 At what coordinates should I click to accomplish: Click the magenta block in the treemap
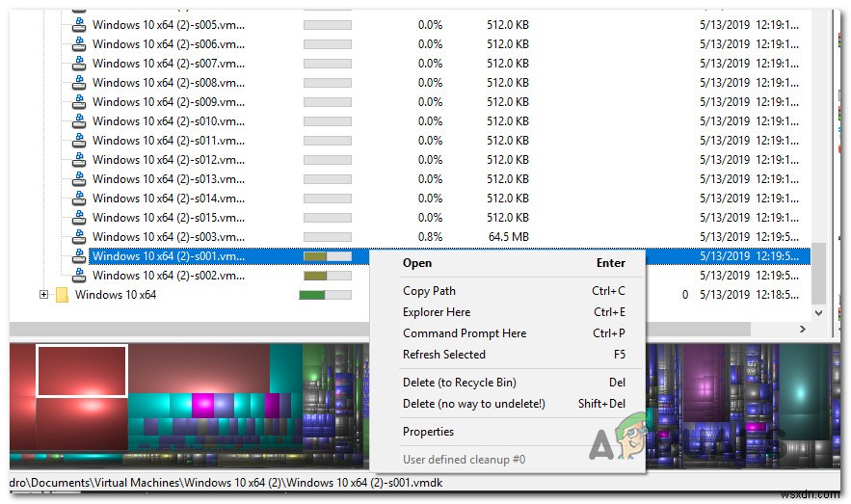(x=202, y=406)
